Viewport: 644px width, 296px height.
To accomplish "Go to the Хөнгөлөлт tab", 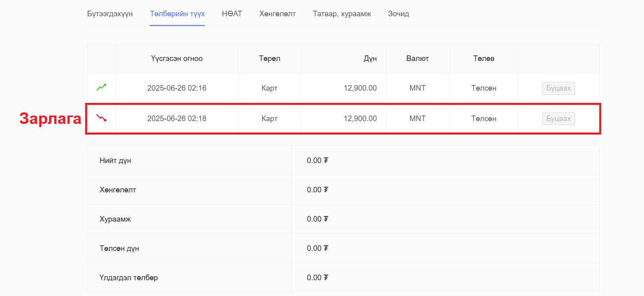I will [277, 14].
